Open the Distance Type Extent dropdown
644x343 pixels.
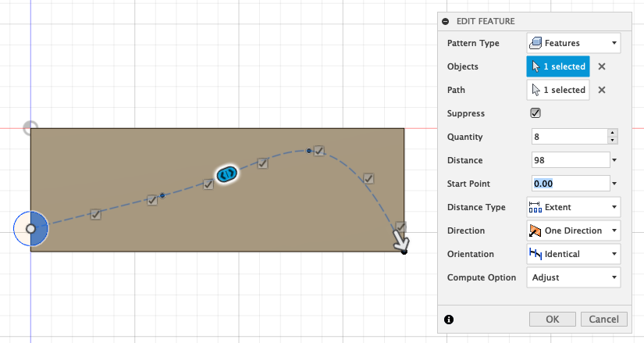574,207
